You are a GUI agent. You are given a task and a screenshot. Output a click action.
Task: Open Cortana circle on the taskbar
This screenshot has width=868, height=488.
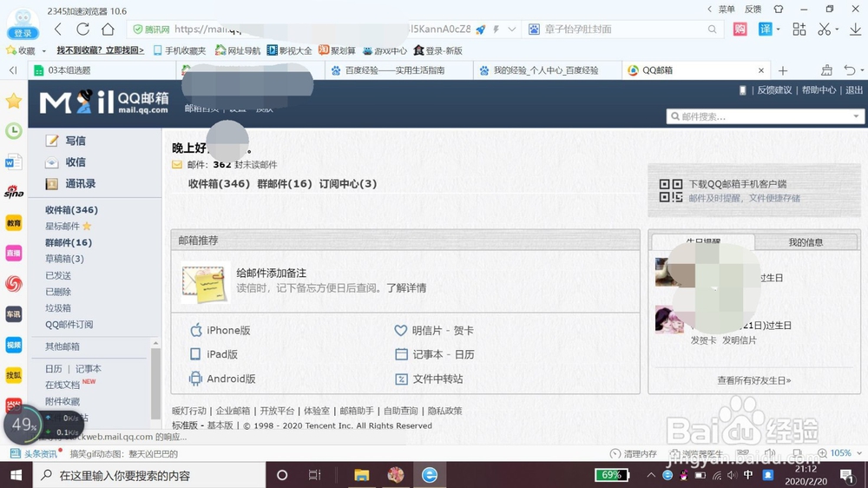282,475
